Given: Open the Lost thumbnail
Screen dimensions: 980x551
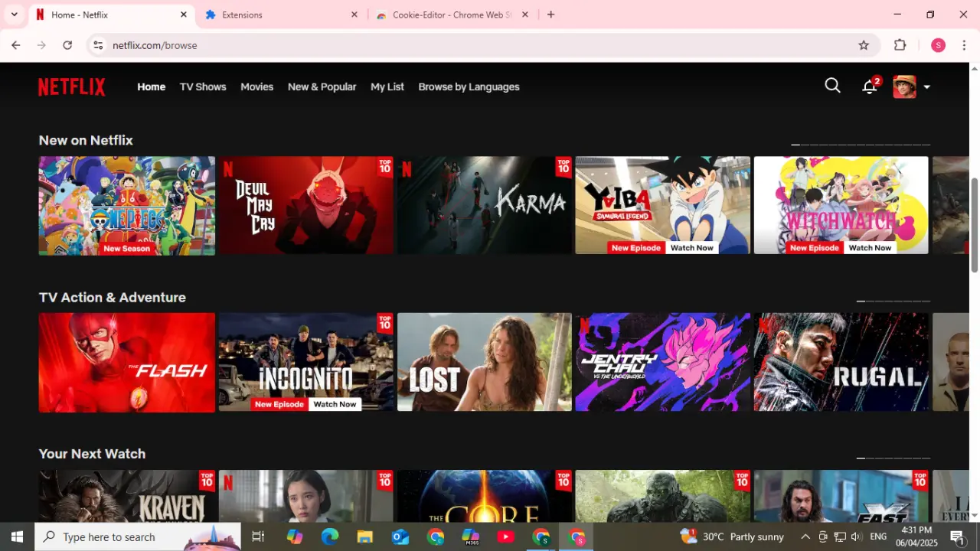Looking at the screenshot, I should [484, 362].
